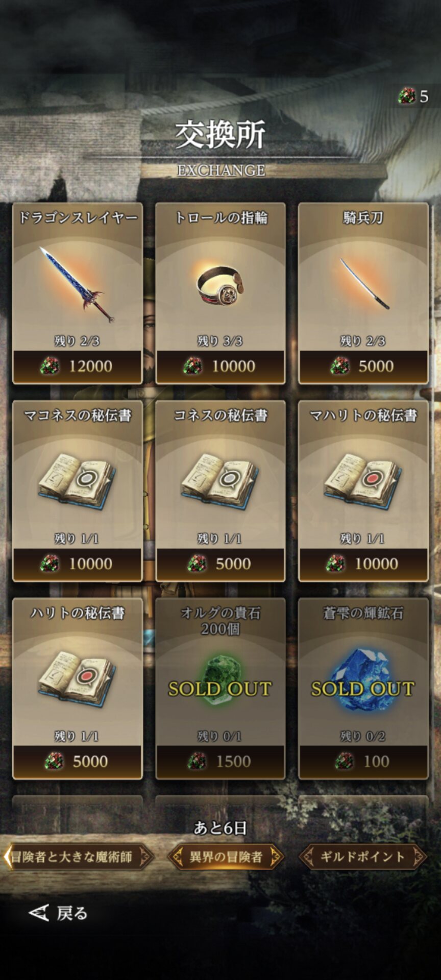Tap the 5000 price bar under 騎兵刀
This screenshot has width=441, height=980.
coord(363,366)
